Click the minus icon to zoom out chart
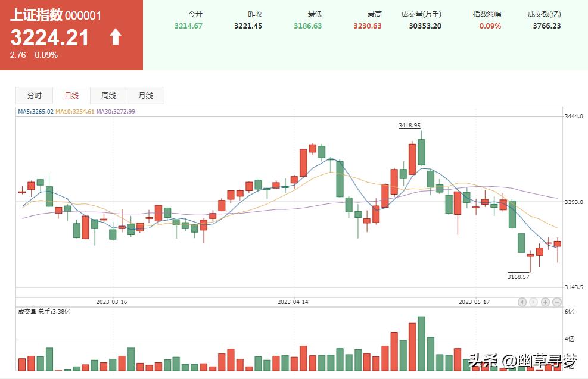 pos(556,302)
